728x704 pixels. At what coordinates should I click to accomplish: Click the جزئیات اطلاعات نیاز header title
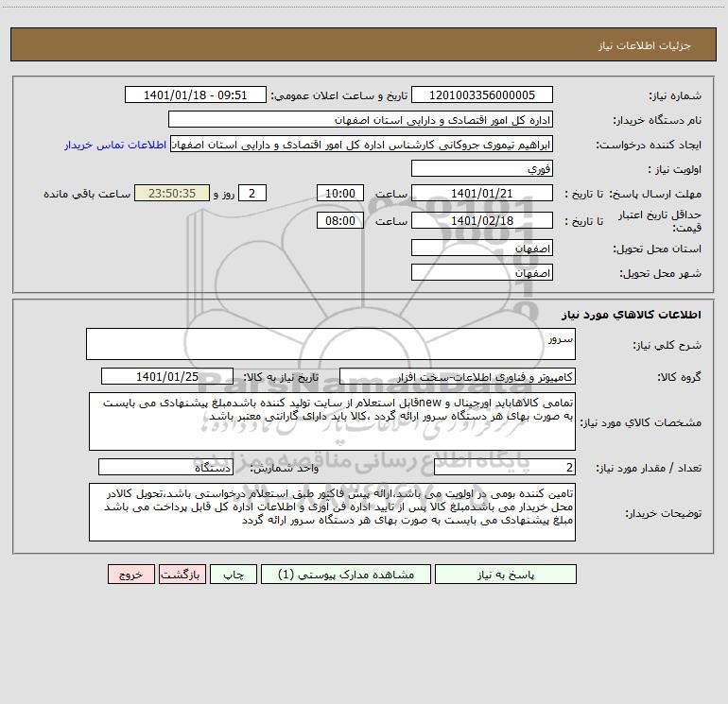click(x=645, y=45)
